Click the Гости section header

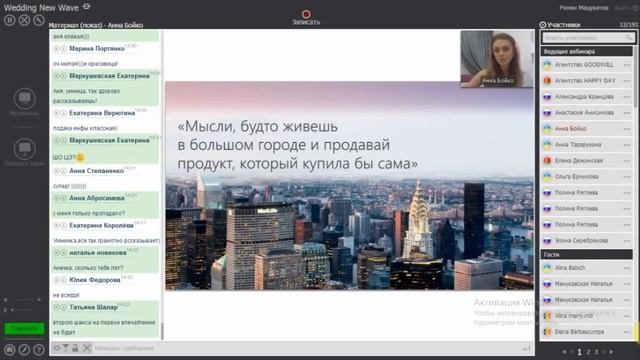pos(587,254)
